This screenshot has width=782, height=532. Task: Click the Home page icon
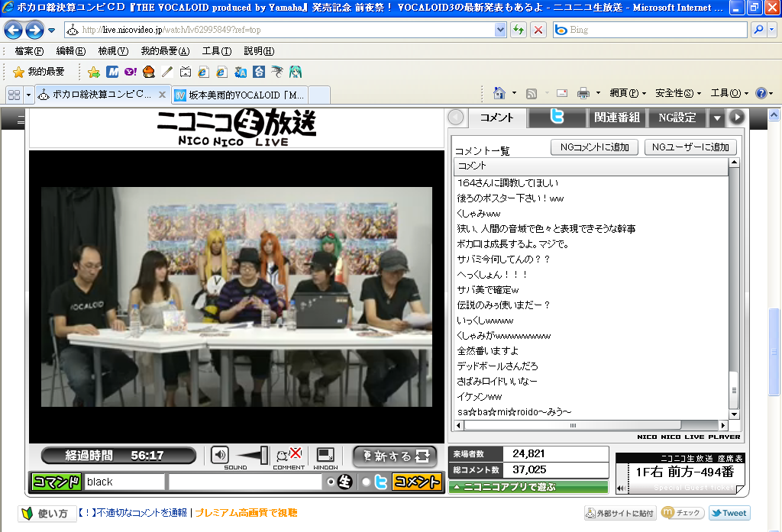[x=499, y=93]
